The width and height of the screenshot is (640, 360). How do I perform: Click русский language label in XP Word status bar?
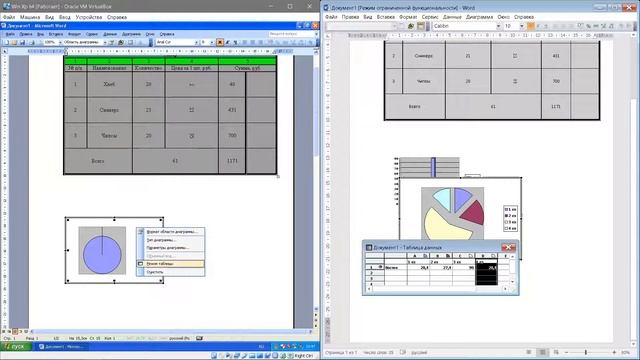(179, 338)
